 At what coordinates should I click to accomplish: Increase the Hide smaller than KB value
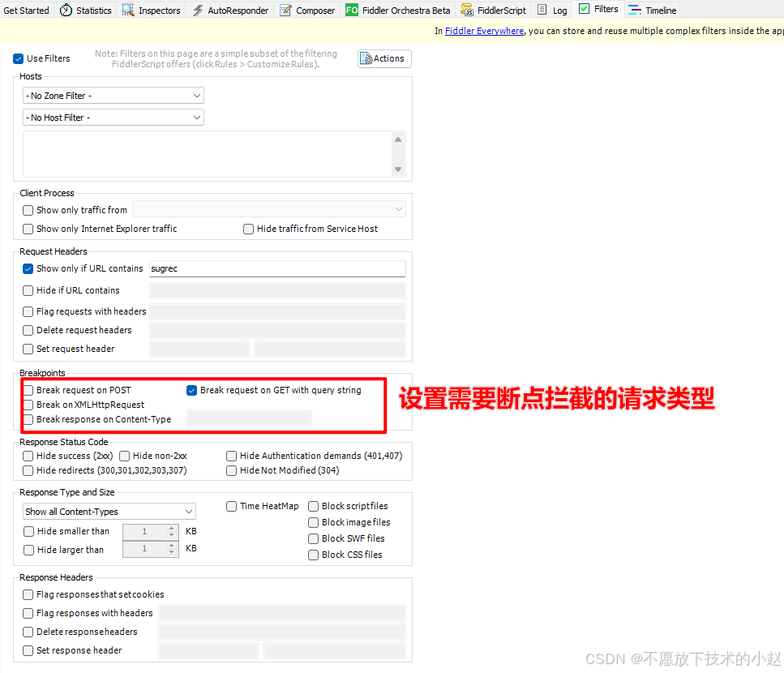tap(172, 528)
